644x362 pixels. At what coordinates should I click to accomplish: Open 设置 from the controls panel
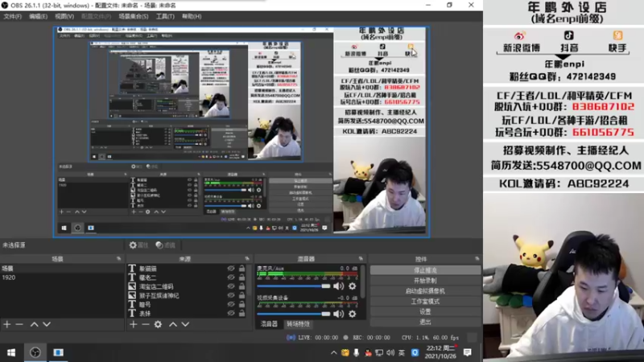(425, 311)
